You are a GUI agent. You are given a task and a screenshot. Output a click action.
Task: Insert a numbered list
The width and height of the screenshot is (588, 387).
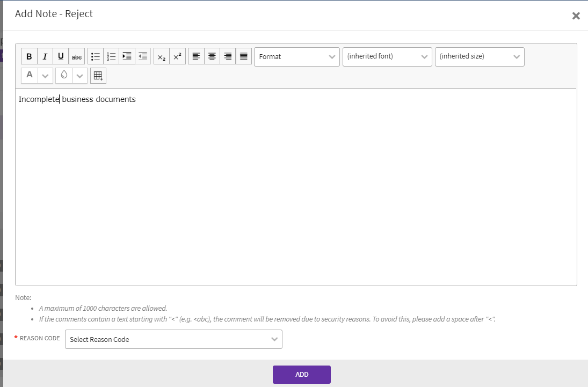[111, 56]
